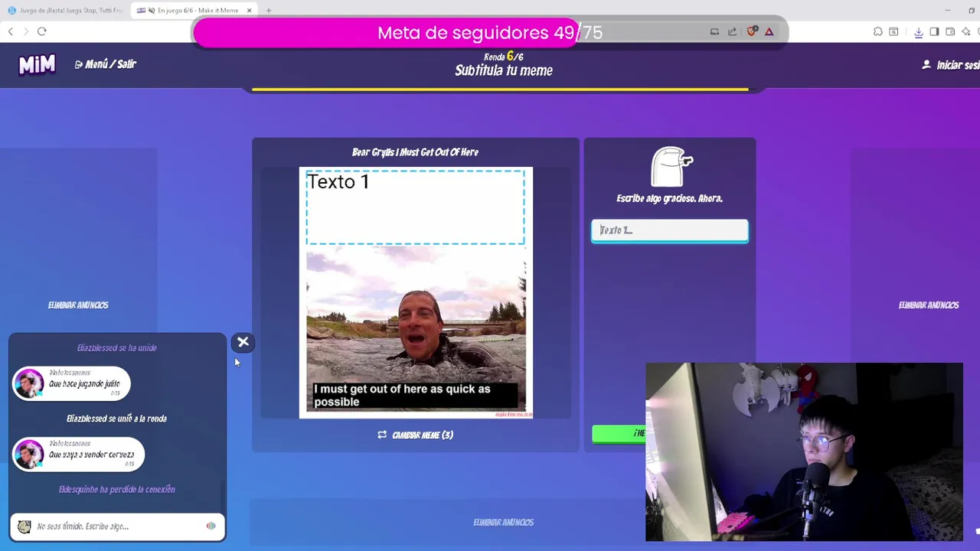The height and width of the screenshot is (551, 980).
Task: Close the Make it Meme browser tab
Action: 249,11
